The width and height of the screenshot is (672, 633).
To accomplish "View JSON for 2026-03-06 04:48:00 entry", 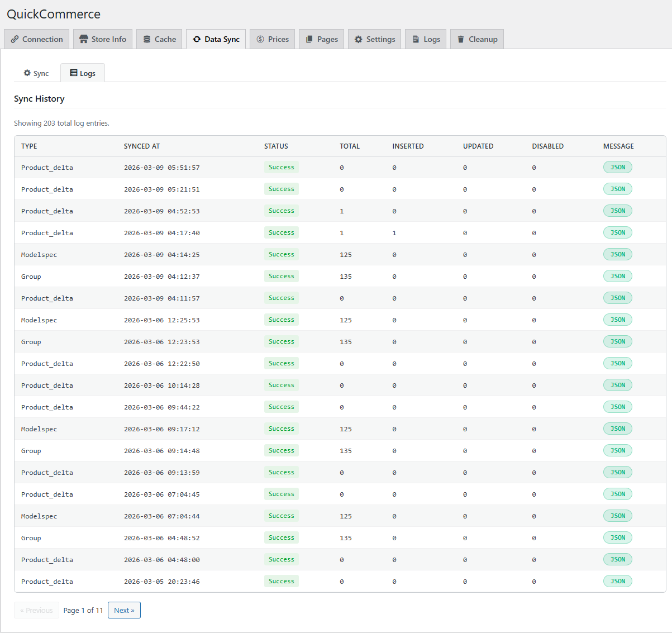I will 618,559.
